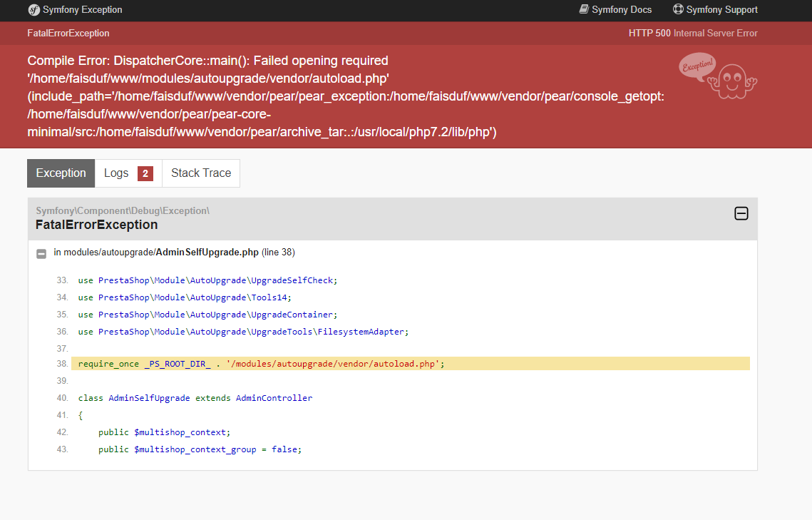Collapse the AdminSelfUpgrade.php trace entry

[41, 253]
